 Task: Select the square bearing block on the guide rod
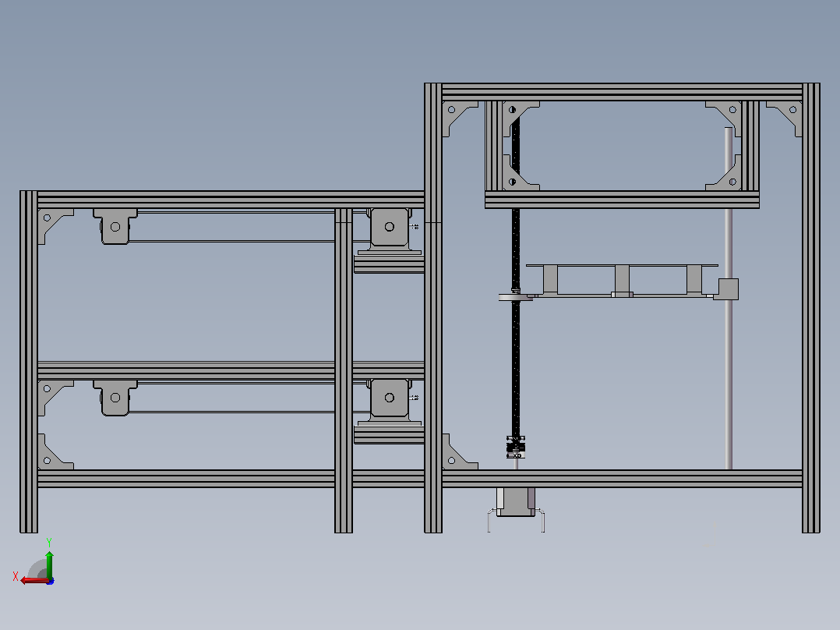point(728,289)
